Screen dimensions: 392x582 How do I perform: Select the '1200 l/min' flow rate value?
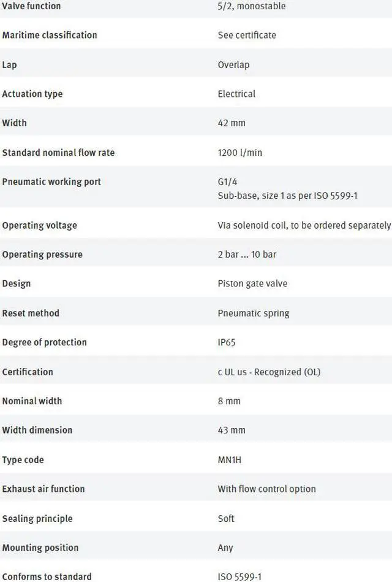pos(239,152)
